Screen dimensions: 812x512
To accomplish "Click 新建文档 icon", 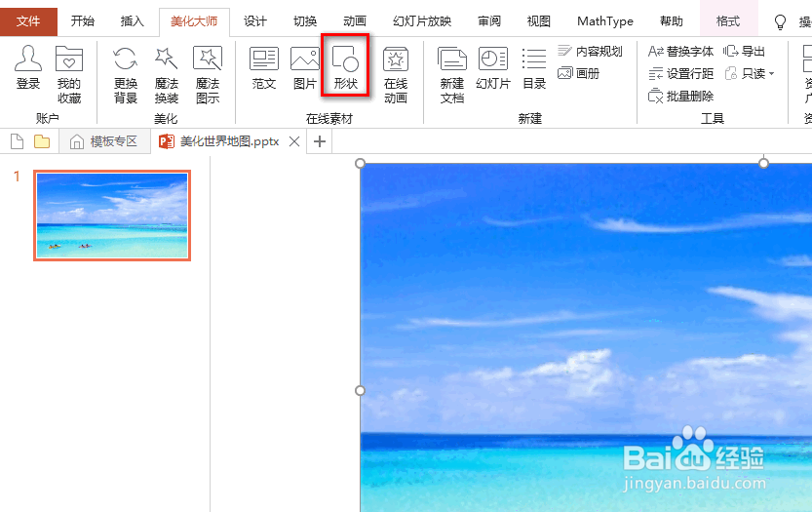I will [451, 74].
